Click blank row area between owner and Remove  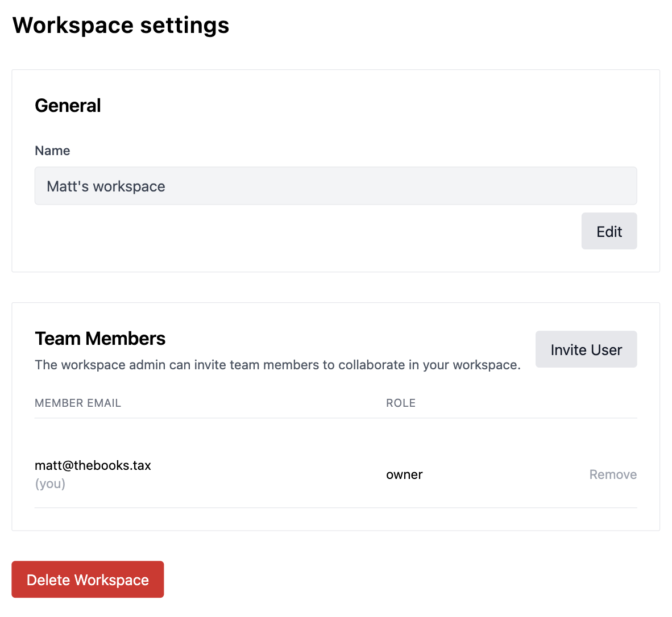(x=506, y=474)
